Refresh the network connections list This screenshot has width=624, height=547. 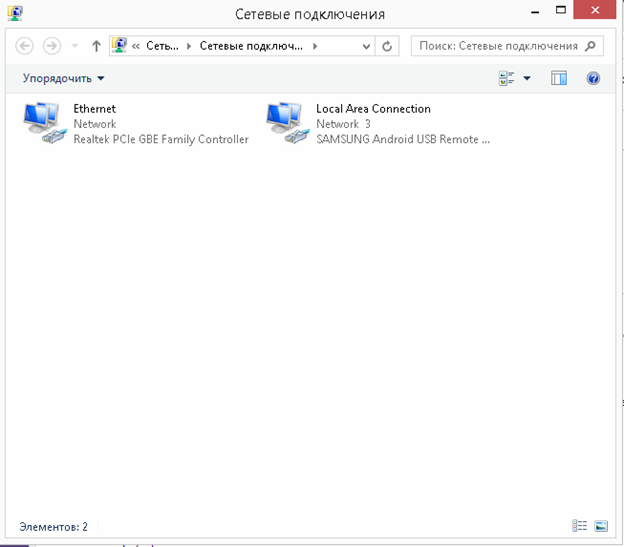(x=387, y=47)
